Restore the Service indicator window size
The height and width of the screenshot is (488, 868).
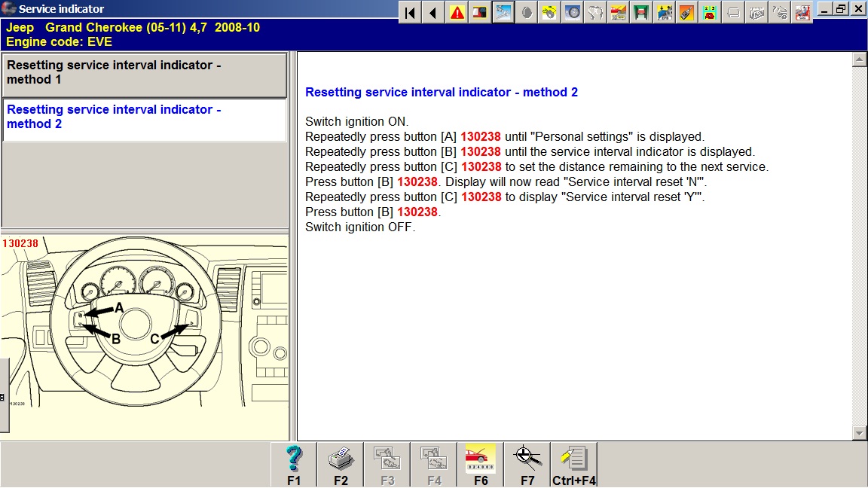click(x=841, y=9)
